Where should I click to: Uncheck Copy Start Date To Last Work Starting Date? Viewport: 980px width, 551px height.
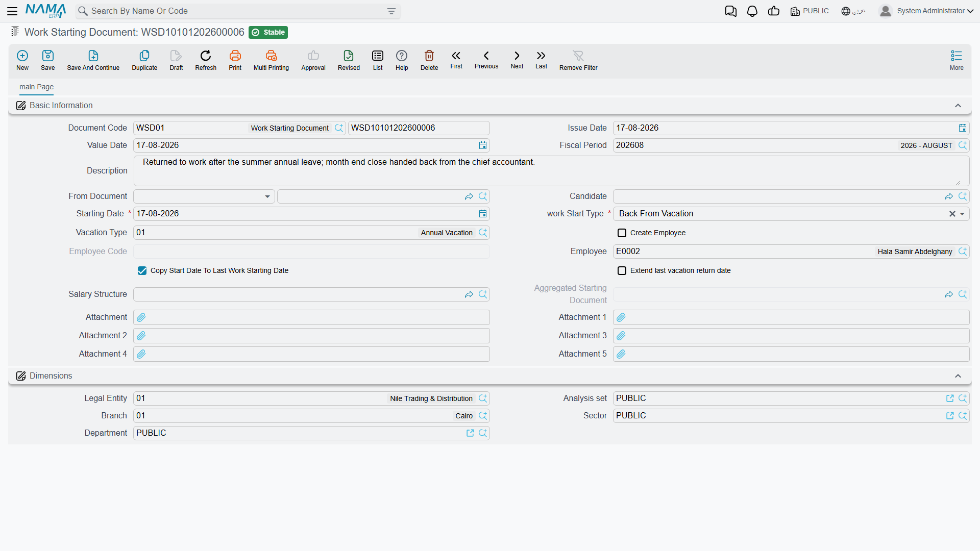142,271
